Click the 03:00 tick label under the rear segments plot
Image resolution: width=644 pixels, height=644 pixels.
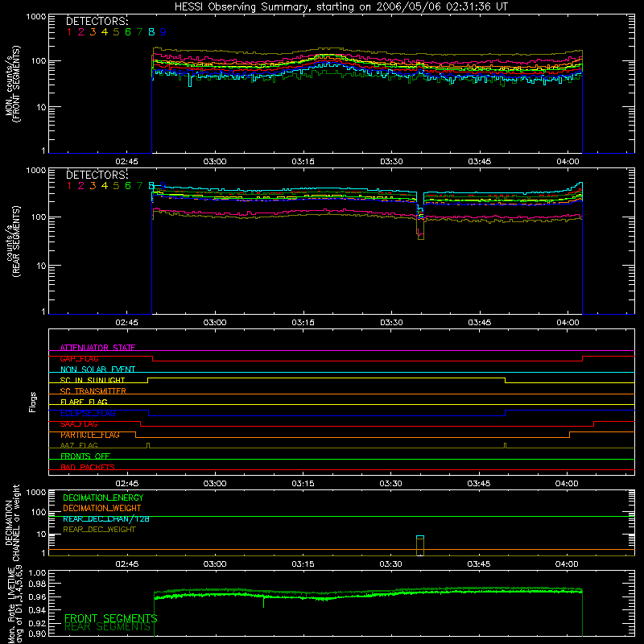(215, 323)
